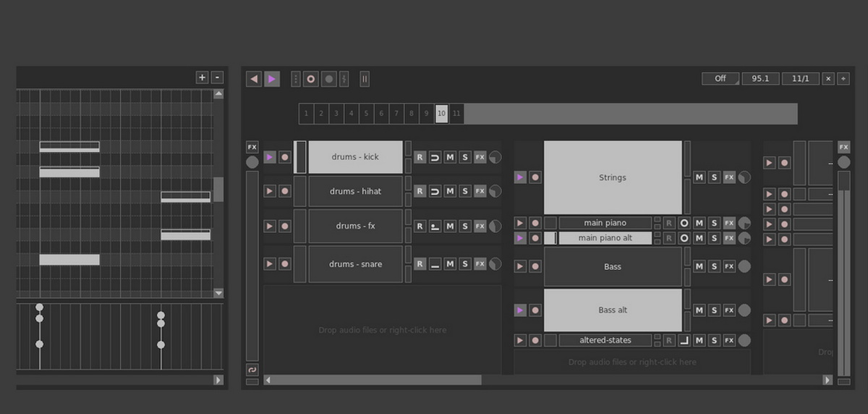This screenshot has width=868, height=414.
Task: Arm the drums - snare channel
Action: tap(284, 264)
